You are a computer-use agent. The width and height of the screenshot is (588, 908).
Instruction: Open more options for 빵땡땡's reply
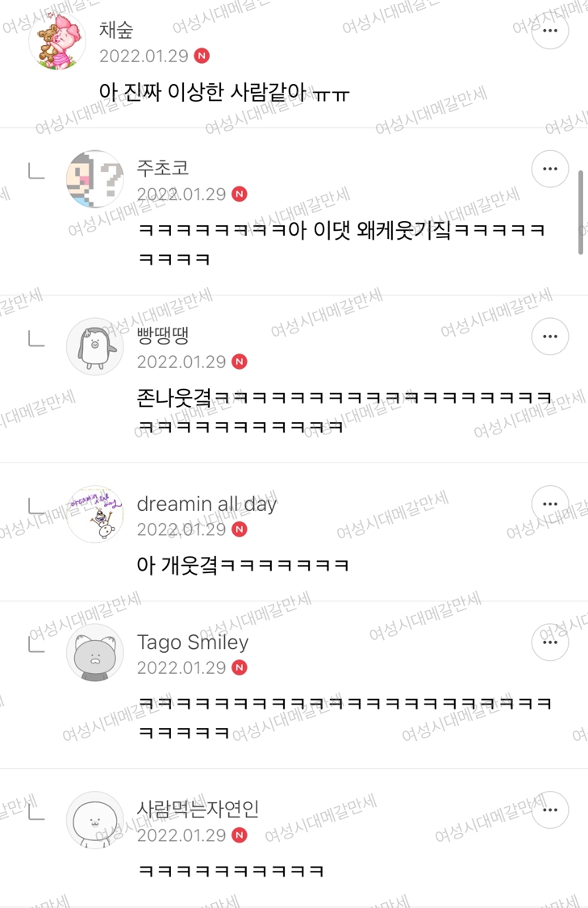tap(550, 336)
